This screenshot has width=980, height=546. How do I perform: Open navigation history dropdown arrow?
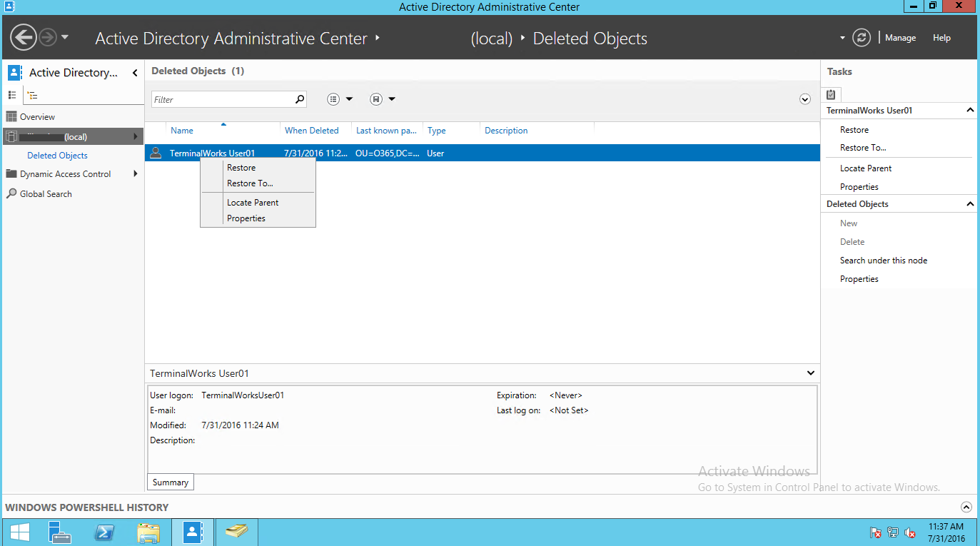click(65, 37)
